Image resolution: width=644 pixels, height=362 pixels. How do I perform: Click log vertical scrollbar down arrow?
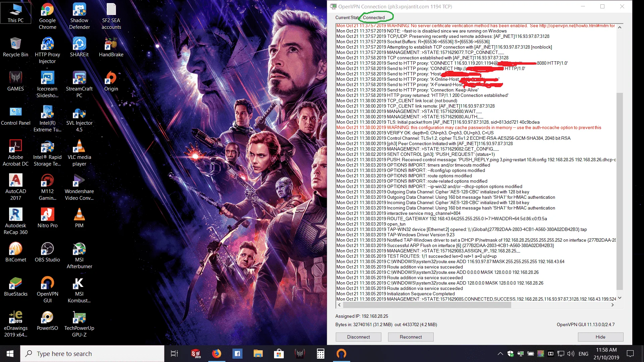coord(620,298)
